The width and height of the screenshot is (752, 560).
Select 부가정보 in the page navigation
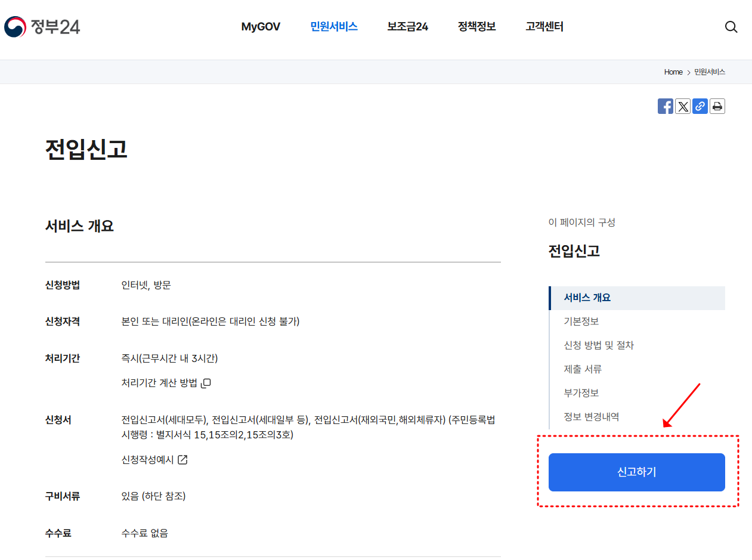pyautogui.click(x=581, y=393)
